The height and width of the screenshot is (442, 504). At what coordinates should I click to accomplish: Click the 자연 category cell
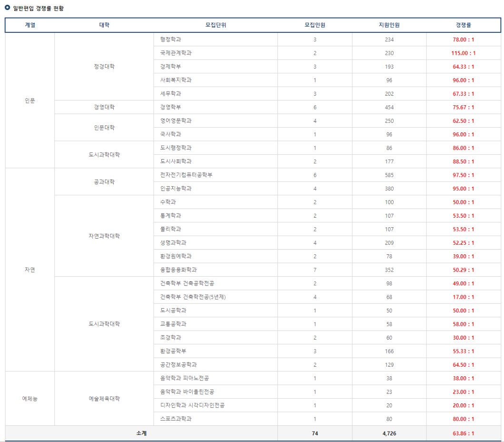click(30, 270)
